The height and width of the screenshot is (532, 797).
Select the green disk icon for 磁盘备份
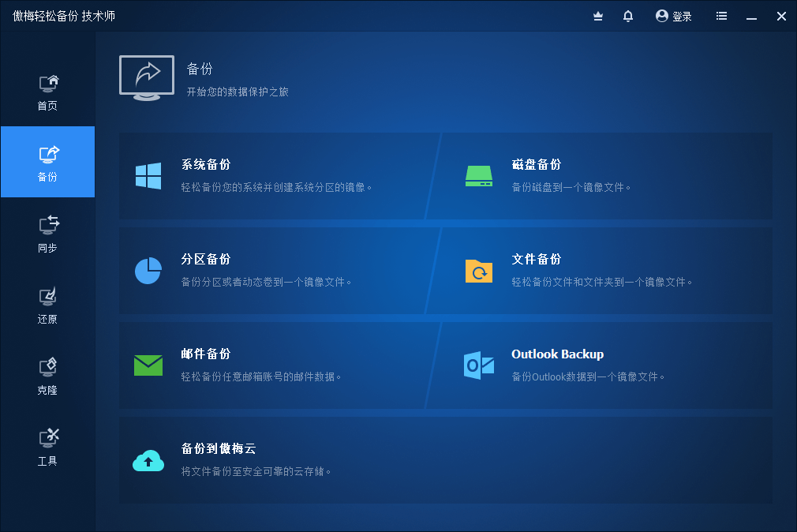[479, 175]
